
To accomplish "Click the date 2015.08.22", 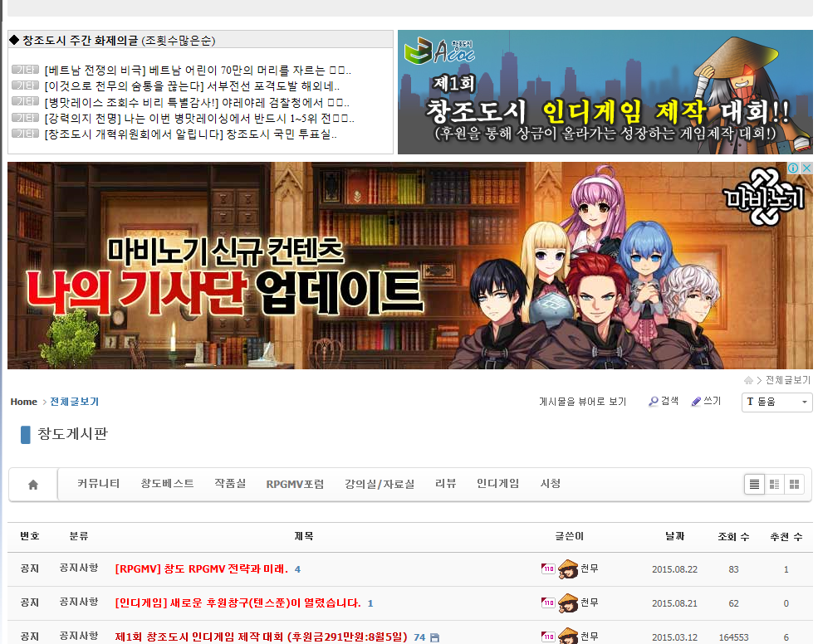I will pos(674,569).
